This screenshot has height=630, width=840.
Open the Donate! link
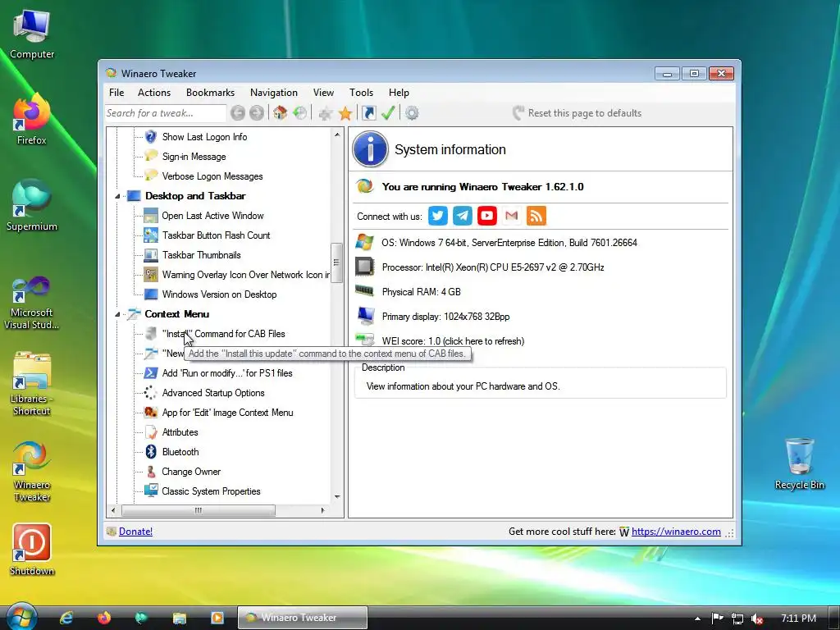click(135, 532)
